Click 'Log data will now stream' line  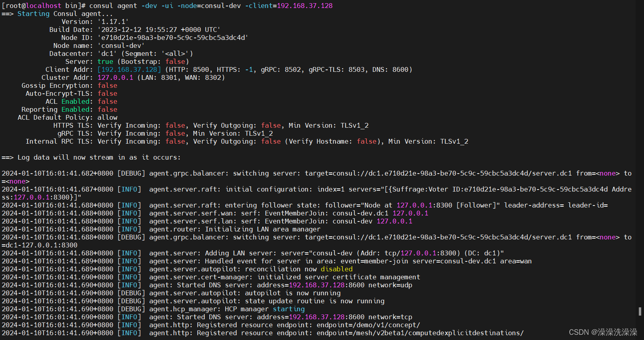coord(91,157)
